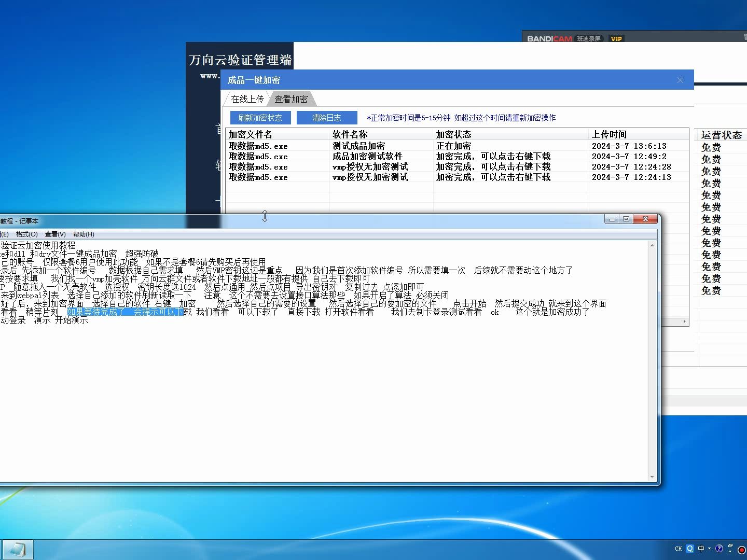
Task: Click the blue Q input method icon
Action: tap(690, 549)
